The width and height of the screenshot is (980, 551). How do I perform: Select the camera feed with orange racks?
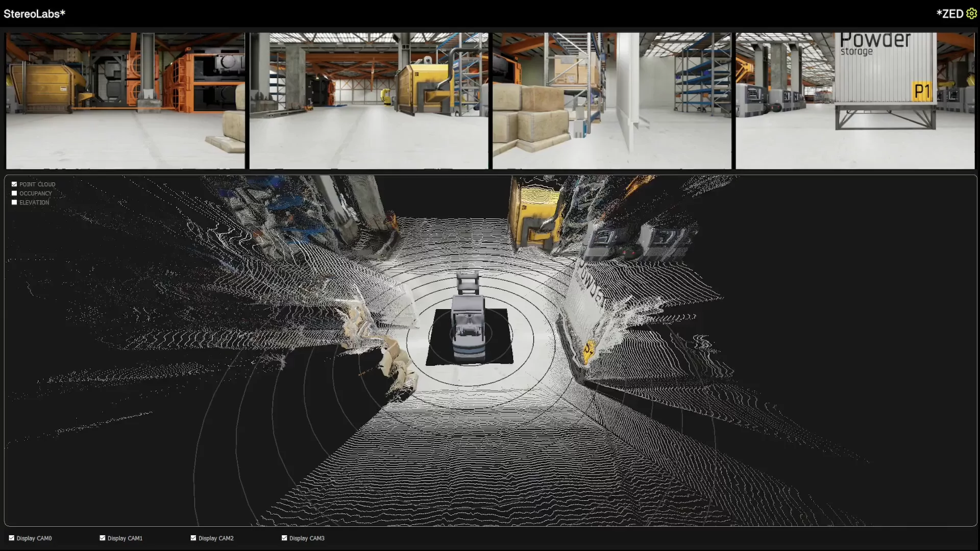(x=126, y=101)
